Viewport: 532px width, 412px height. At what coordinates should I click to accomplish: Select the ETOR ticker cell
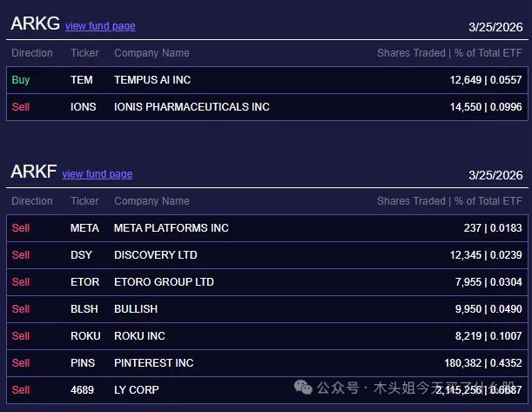85,282
